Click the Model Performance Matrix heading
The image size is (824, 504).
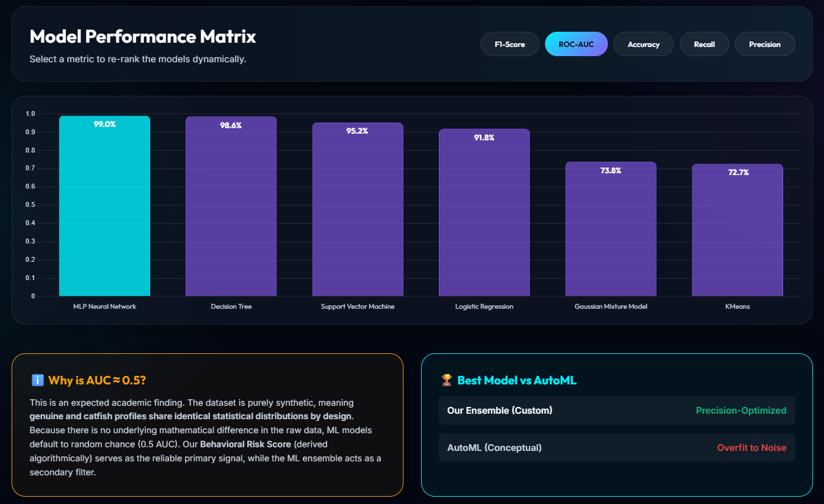point(143,37)
